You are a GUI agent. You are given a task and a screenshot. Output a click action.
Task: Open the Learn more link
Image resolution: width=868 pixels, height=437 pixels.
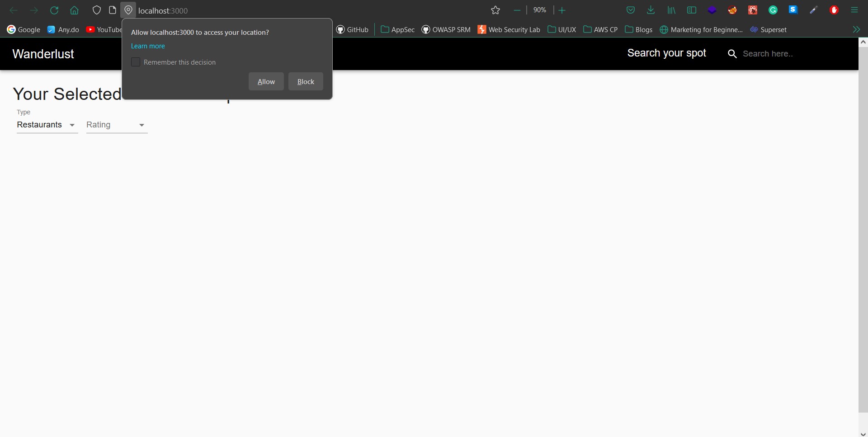pos(148,46)
